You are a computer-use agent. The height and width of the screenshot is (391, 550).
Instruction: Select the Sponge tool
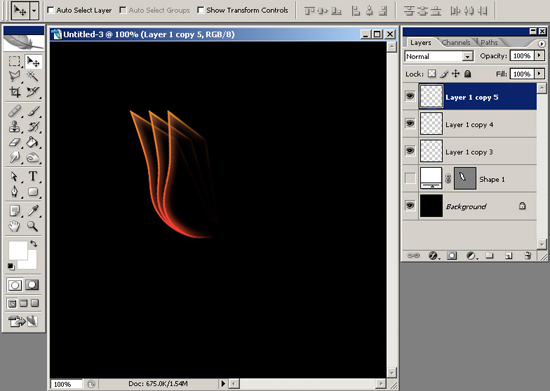click(33, 157)
